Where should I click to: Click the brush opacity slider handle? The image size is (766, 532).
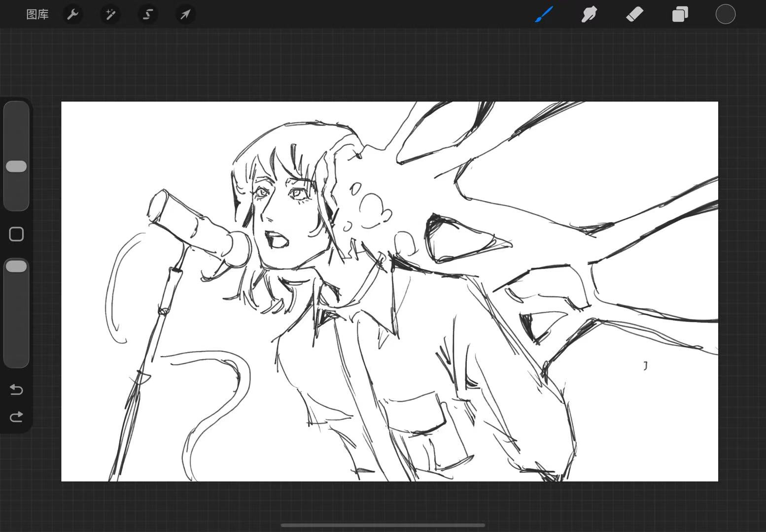16,266
